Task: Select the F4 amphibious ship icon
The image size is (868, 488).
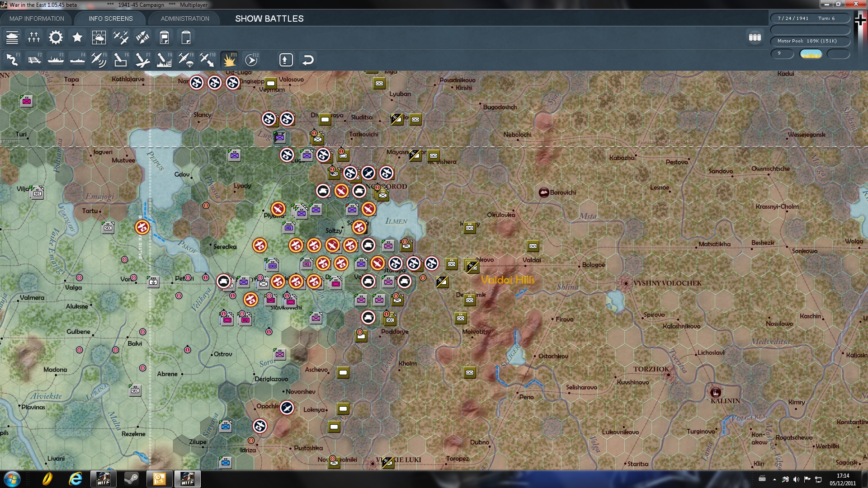Action: click(77, 60)
